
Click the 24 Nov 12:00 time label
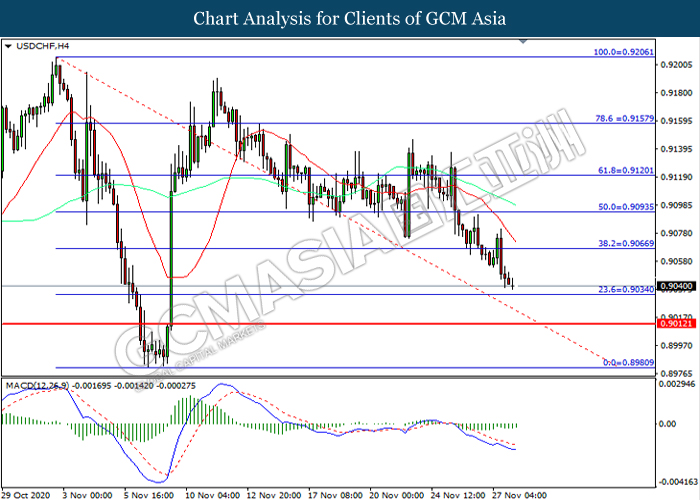coord(458,496)
